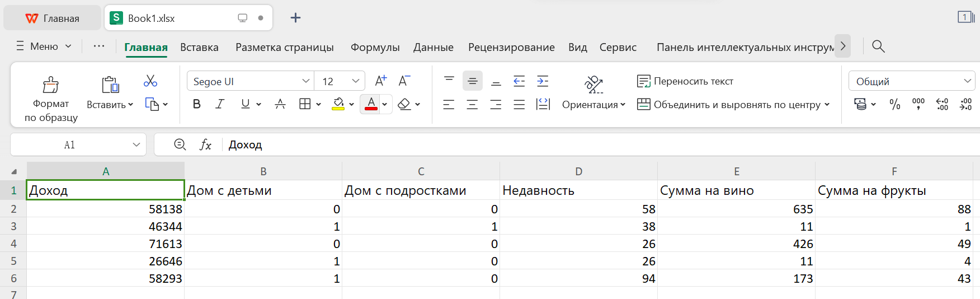980x299 pixels.
Task: Open the Общий number format dropdown
Action: coord(967,81)
